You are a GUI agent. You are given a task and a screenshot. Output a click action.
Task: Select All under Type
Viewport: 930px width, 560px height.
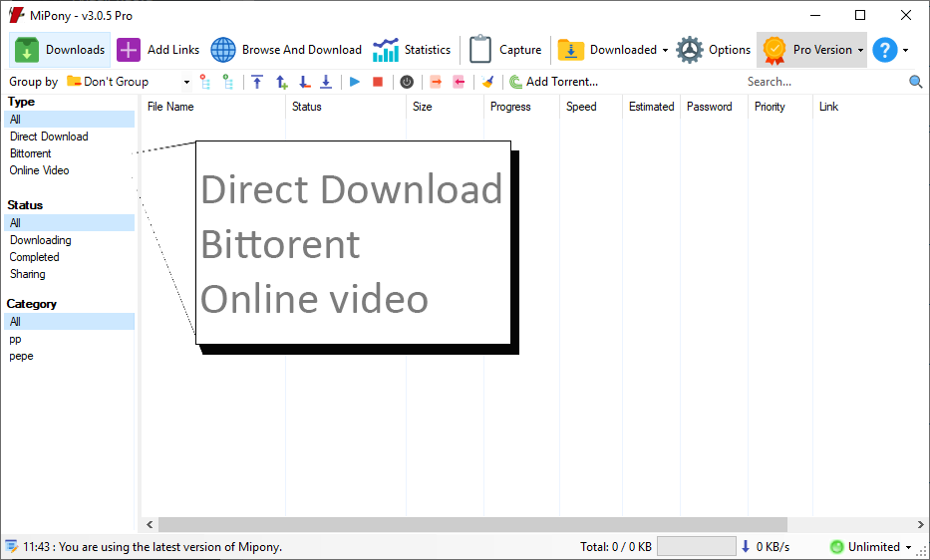point(70,120)
